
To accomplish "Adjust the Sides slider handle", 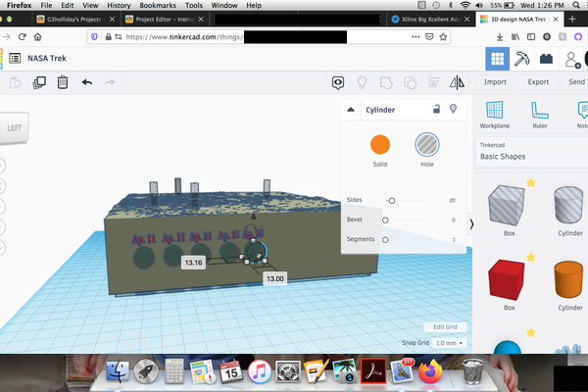I will click(392, 201).
